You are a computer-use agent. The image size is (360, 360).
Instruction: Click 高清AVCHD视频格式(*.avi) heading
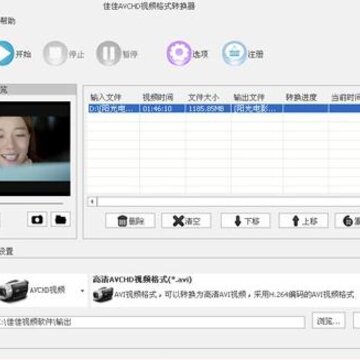click(x=142, y=279)
